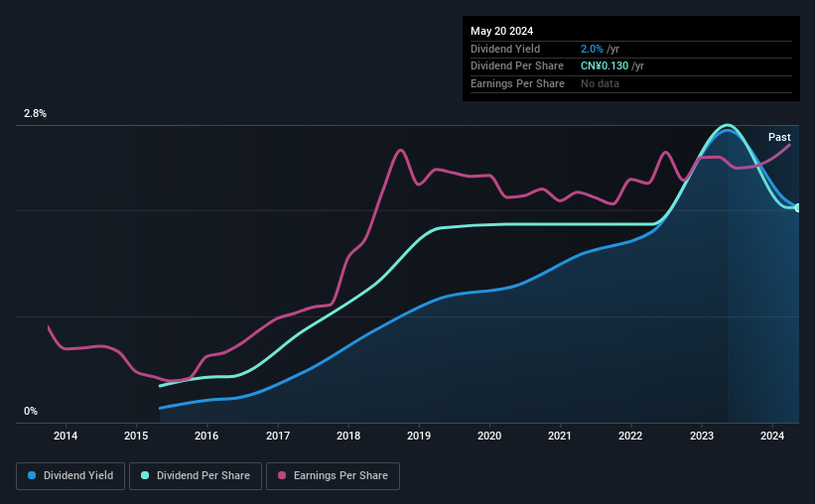Toggle the Dividend Per Share legend button
The height and width of the screenshot is (504, 815).
pos(195,476)
